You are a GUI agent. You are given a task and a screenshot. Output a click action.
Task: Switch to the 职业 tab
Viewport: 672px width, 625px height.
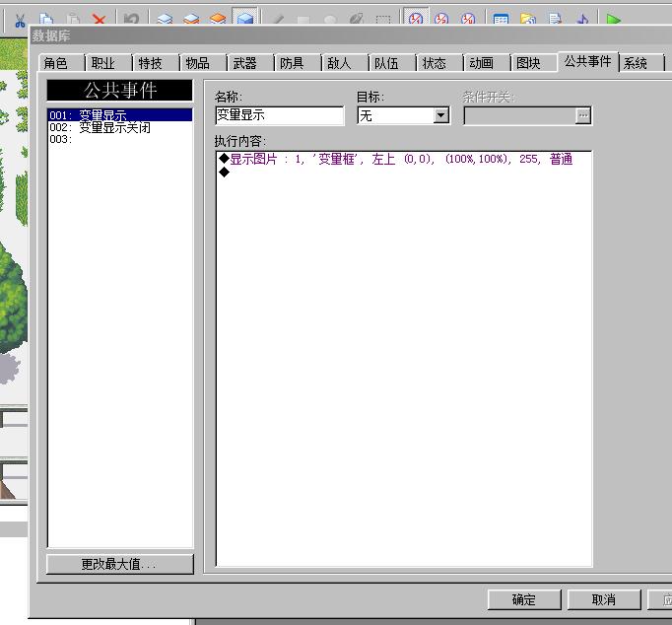pyautogui.click(x=108, y=63)
